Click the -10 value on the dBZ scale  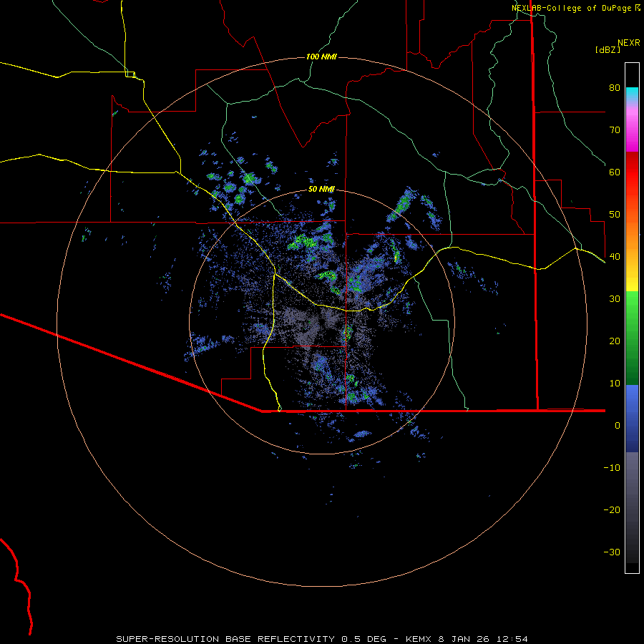point(612,468)
